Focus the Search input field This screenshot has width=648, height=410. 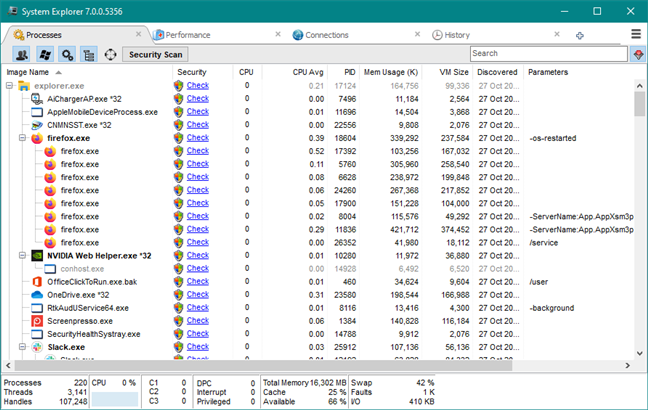(548, 54)
